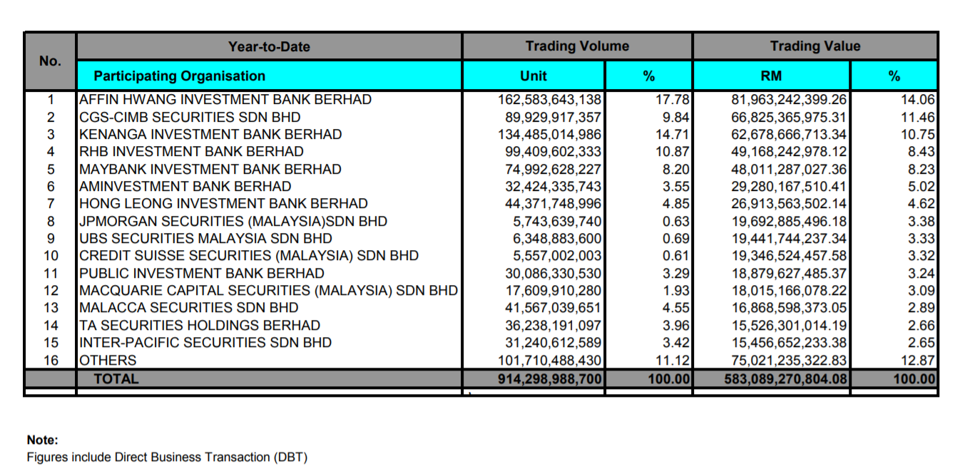Screen dimensions: 980x476
Task: Select volume unit 41,567,039,651
Action: 553,307
